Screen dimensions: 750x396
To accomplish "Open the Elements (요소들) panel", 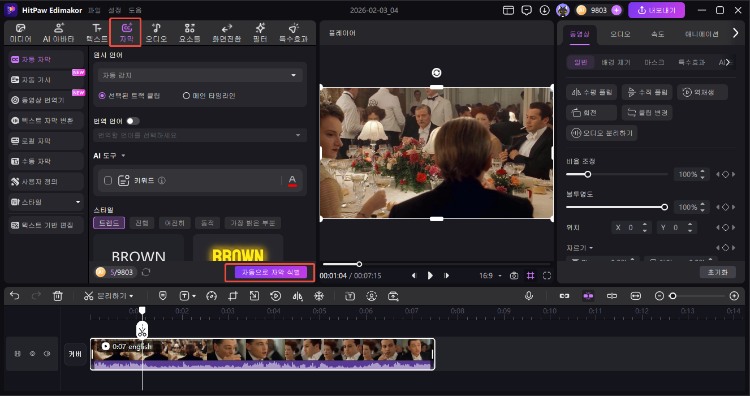I will click(189, 33).
